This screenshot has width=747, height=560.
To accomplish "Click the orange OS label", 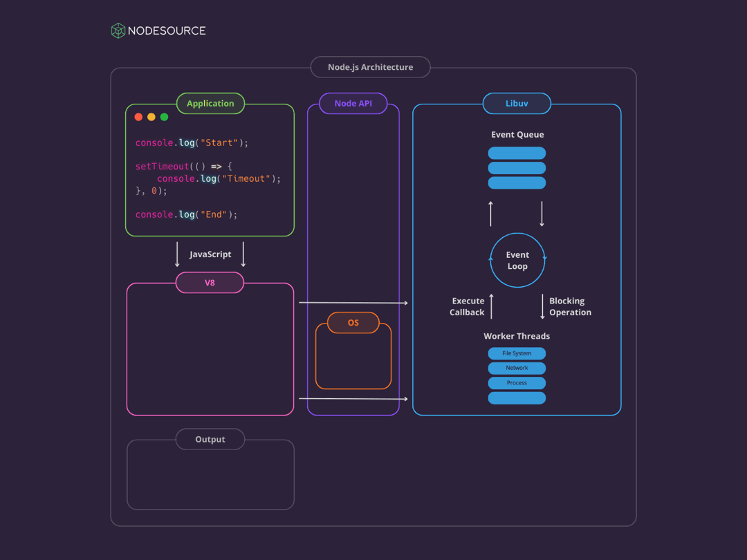I will tap(353, 323).
